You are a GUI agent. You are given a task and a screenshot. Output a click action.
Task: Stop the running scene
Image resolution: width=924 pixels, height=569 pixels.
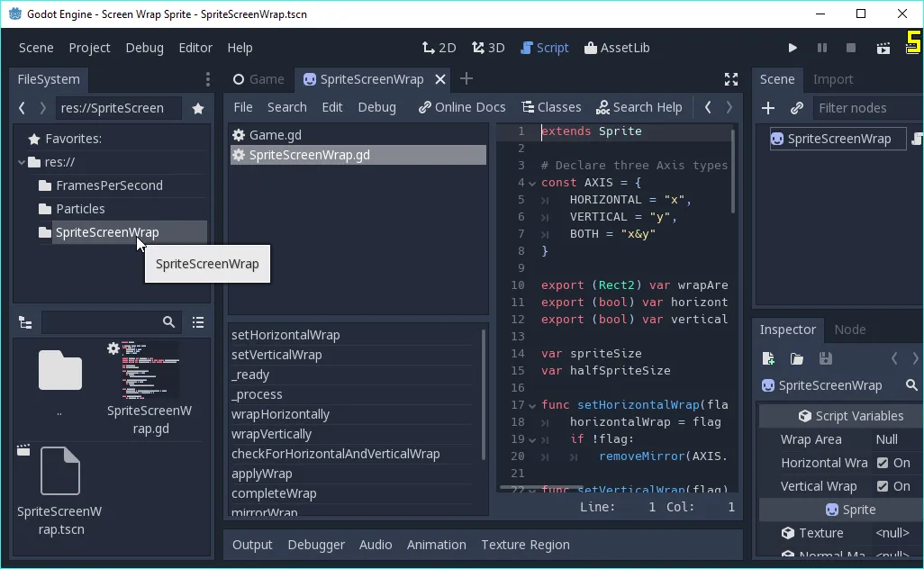point(851,48)
